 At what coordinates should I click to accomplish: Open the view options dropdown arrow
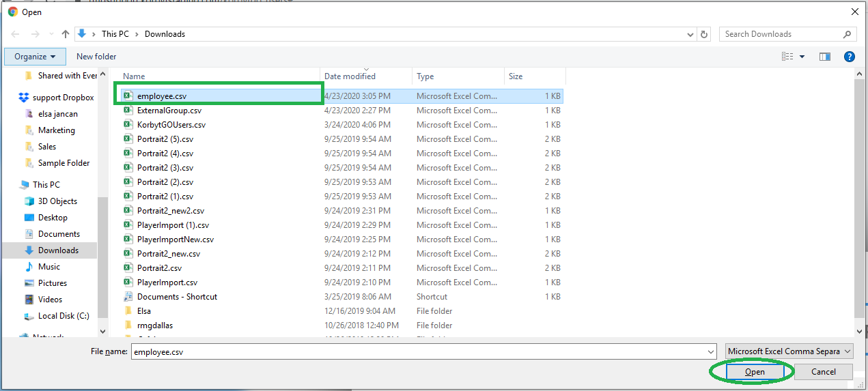click(802, 57)
